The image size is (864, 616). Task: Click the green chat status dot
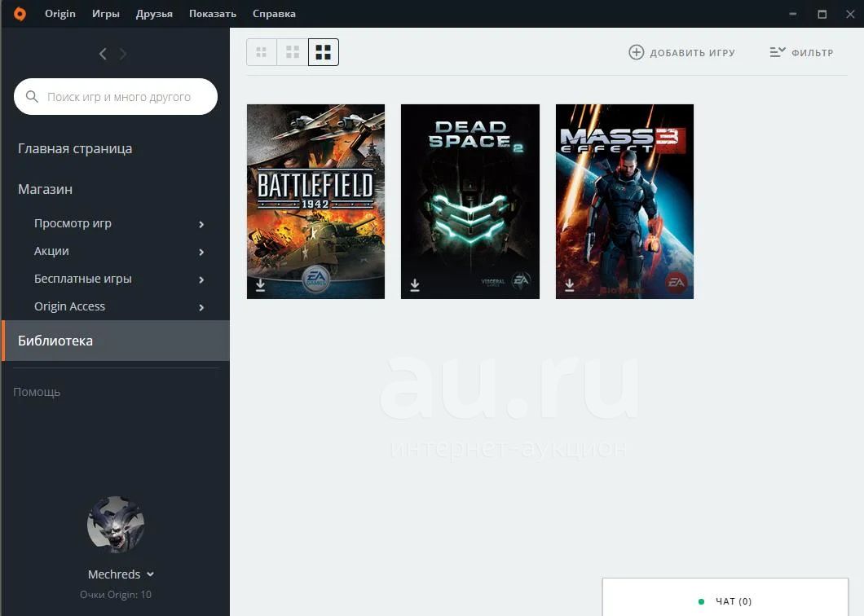click(701, 601)
